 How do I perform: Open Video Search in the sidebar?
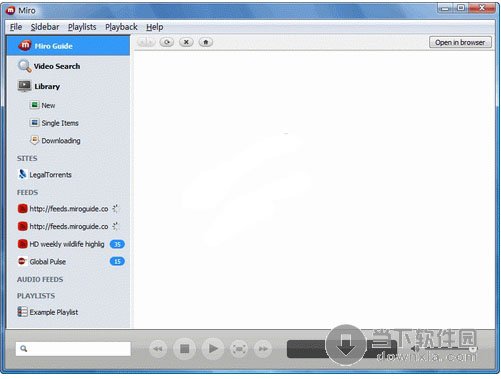coord(68,66)
